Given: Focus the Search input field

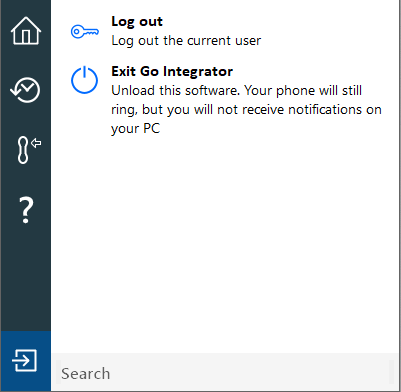Looking at the screenshot, I should coord(225,373).
